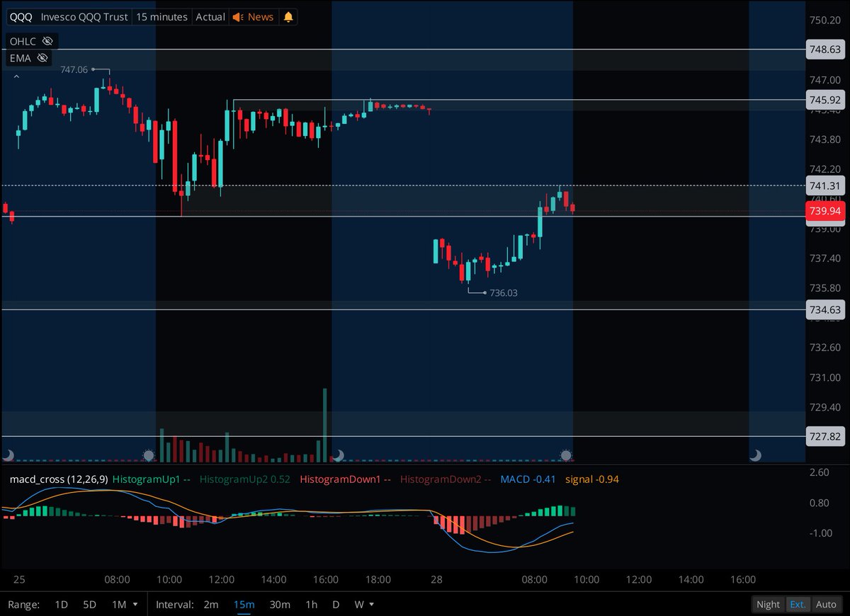Enable Night session display
The image size is (850, 616).
(x=768, y=605)
